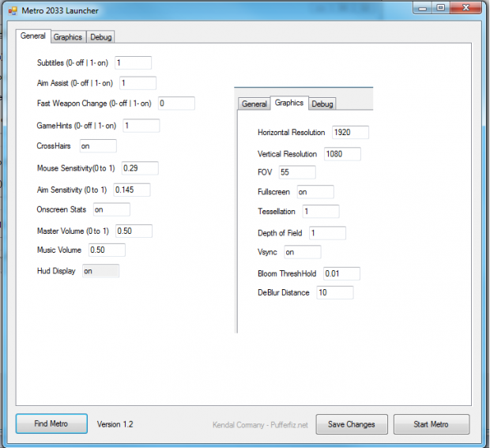Screen dimensions: 490x448
Task: Save settings with the Save Changes button
Action: click(x=352, y=424)
